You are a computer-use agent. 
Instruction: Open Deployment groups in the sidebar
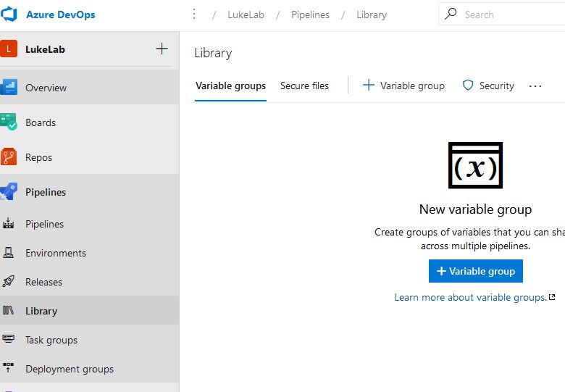[70, 369]
